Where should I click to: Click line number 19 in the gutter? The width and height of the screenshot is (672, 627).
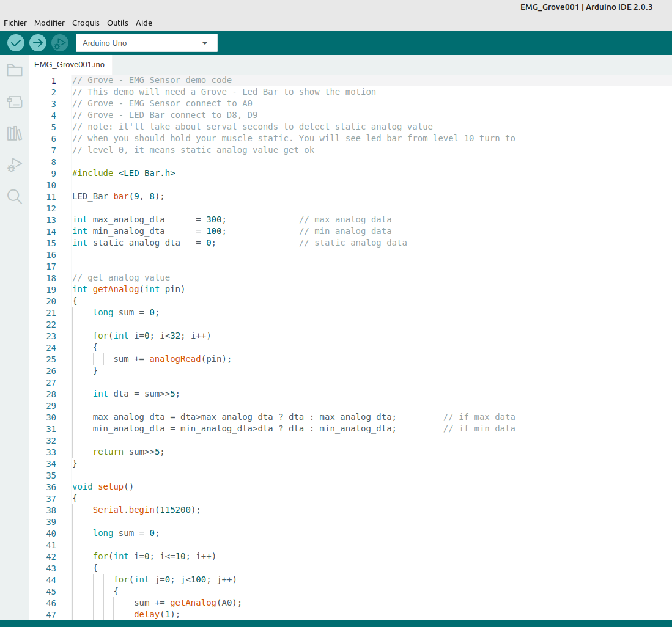[51, 290]
